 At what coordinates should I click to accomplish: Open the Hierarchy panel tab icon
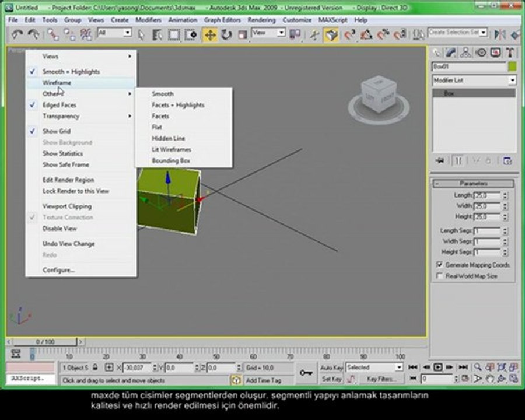pyautogui.click(x=466, y=52)
